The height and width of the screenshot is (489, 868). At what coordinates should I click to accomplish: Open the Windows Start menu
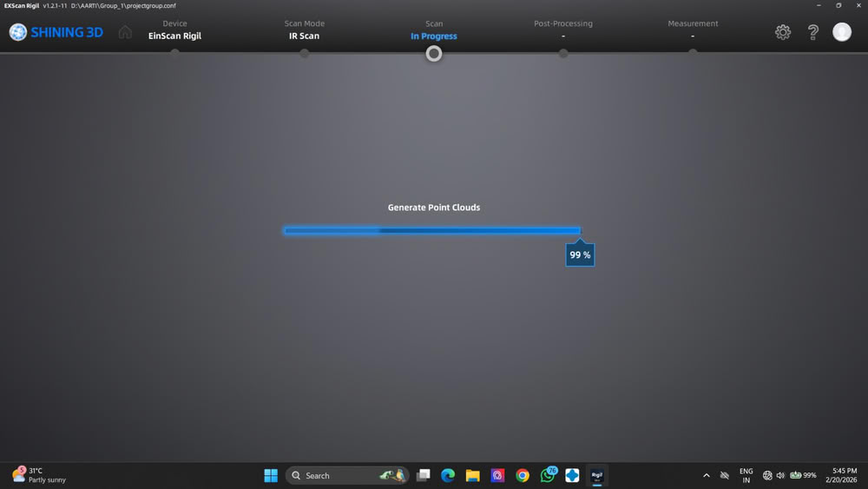[271, 475]
